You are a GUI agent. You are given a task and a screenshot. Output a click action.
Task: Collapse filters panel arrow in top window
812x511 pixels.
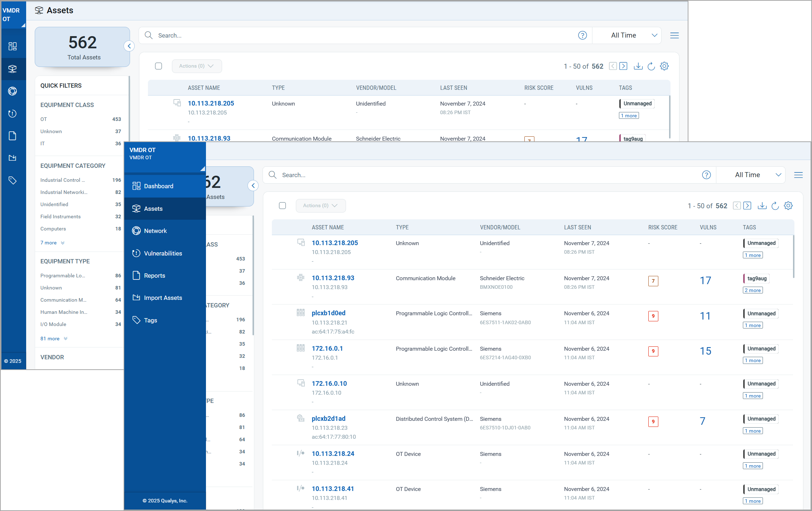click(129, 46)
